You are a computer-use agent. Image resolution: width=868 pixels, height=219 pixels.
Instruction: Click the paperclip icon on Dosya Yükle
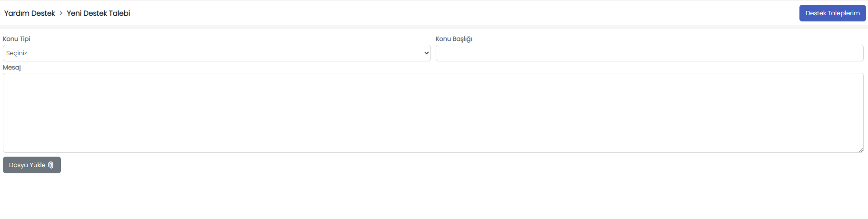tap(51, 165)
